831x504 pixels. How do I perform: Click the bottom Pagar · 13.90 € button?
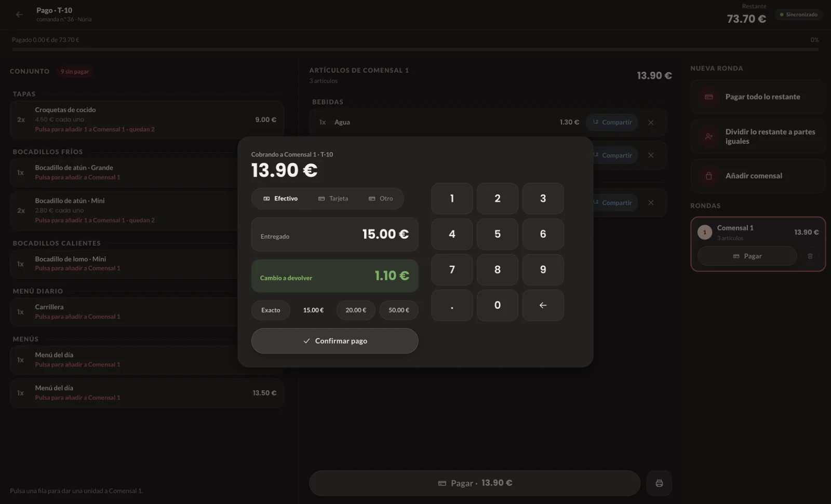point(475,483)
